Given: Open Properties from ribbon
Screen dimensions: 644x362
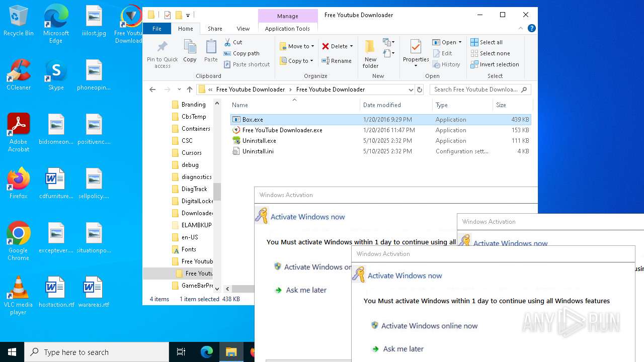Looking at the screenshot, I should coord(416,53).
